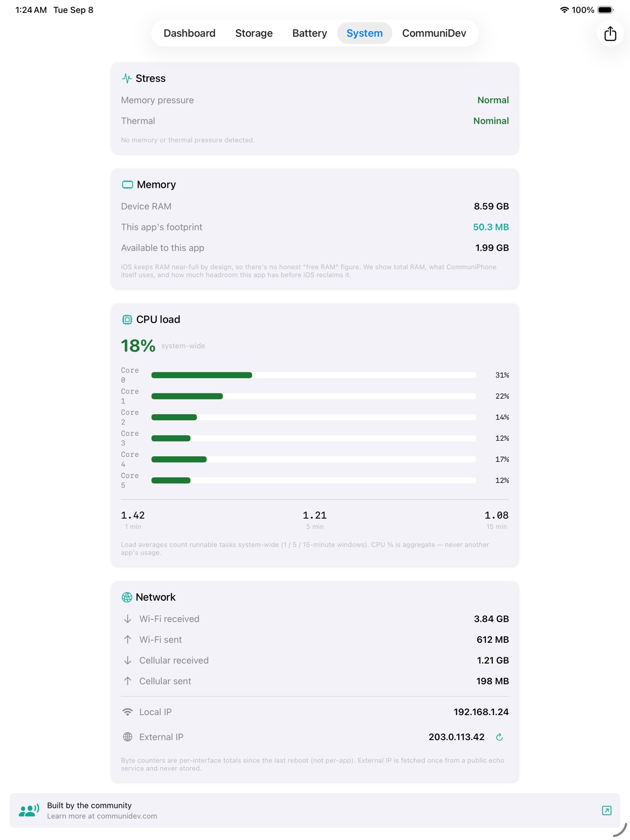
Task: Tap the battery status bar icon
Action: [x=606, y=10]
